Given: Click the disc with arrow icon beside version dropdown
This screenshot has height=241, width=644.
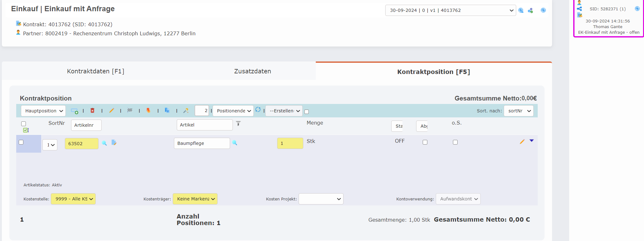Looking at the screenshot, I should 521,10.
